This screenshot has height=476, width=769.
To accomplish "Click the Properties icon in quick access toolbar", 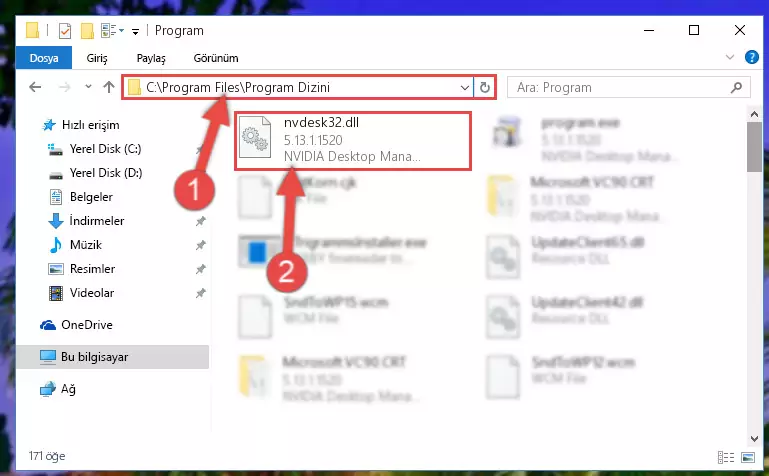I will pos(65,31).
